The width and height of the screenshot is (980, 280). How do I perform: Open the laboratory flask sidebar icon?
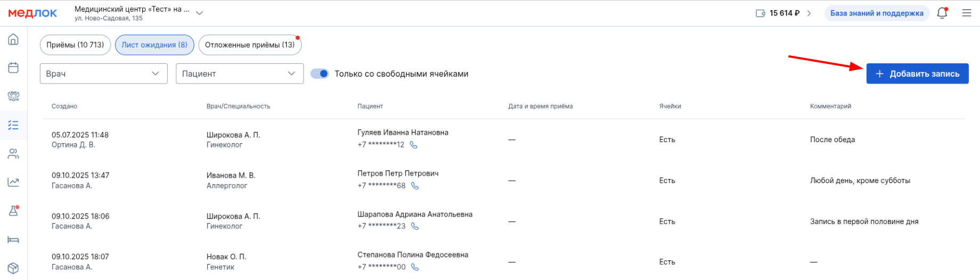point(13,211)
